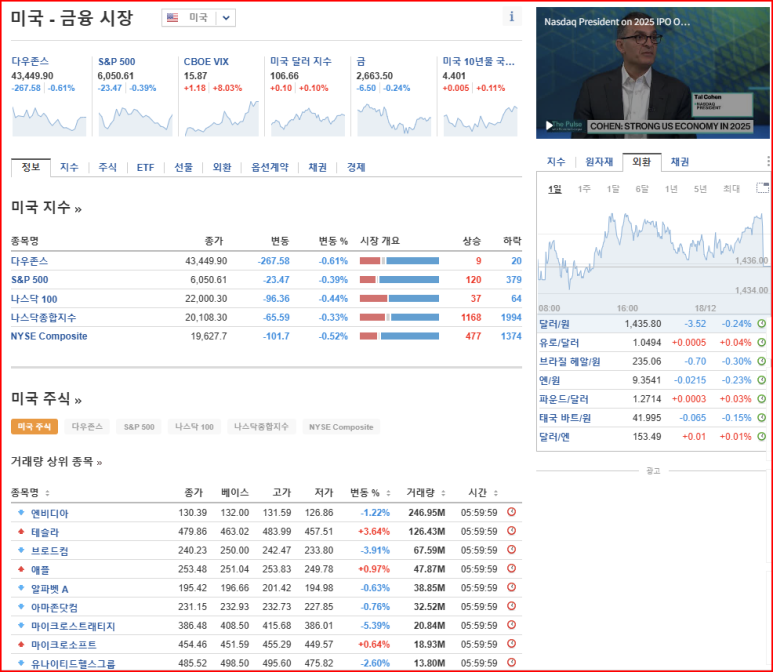Click the clock icon in 엔비디아 row

point(511,512)
